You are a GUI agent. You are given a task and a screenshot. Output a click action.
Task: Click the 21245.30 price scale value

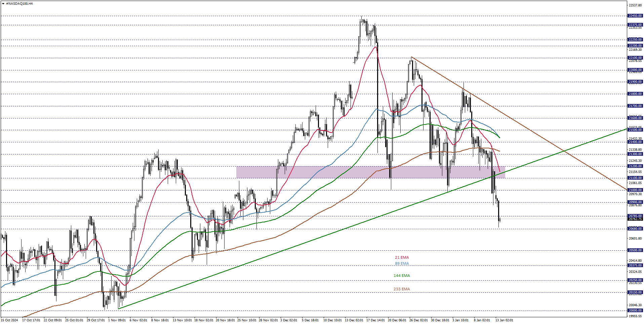[635, 161]
